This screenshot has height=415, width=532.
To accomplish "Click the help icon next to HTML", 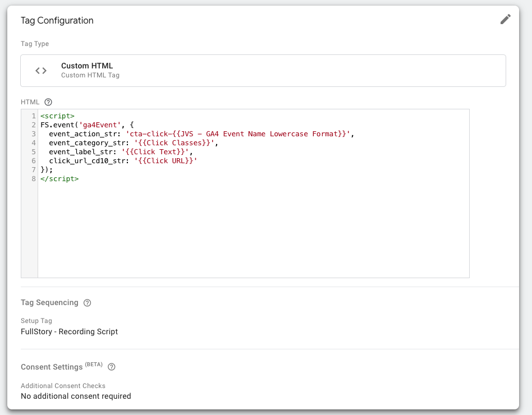I will coord(48,102).
